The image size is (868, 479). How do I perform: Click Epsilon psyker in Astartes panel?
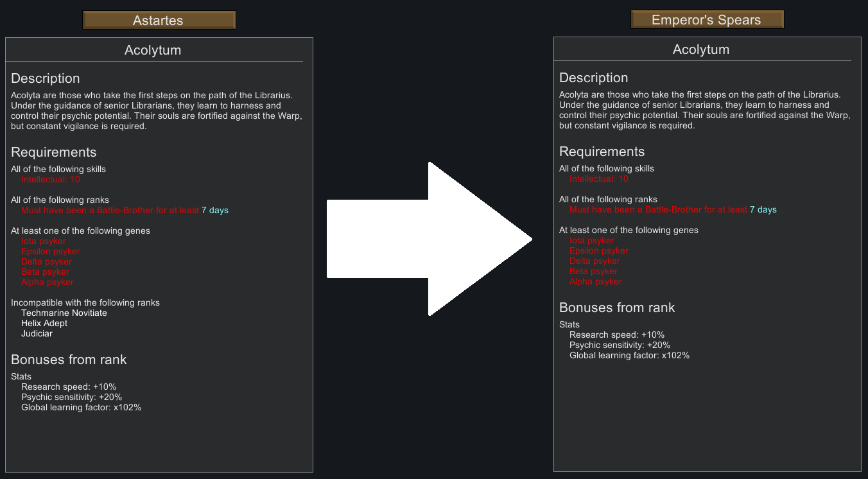(51, 252)
